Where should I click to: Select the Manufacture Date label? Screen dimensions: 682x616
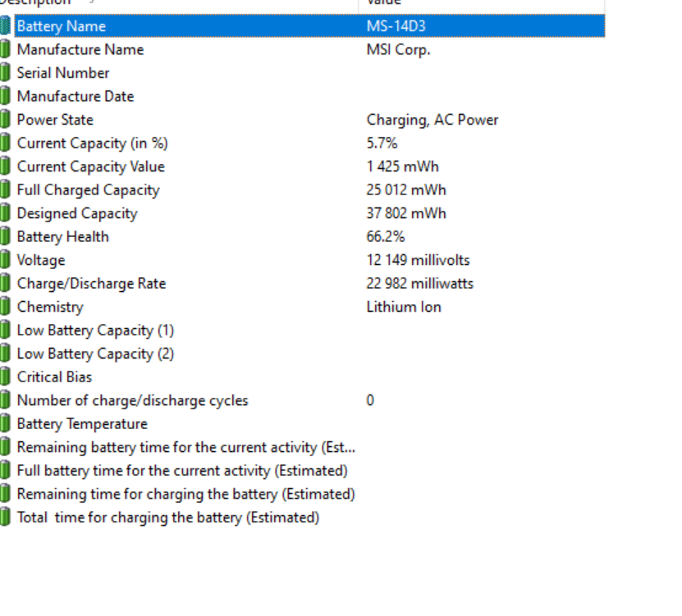(x=76, y=97)
